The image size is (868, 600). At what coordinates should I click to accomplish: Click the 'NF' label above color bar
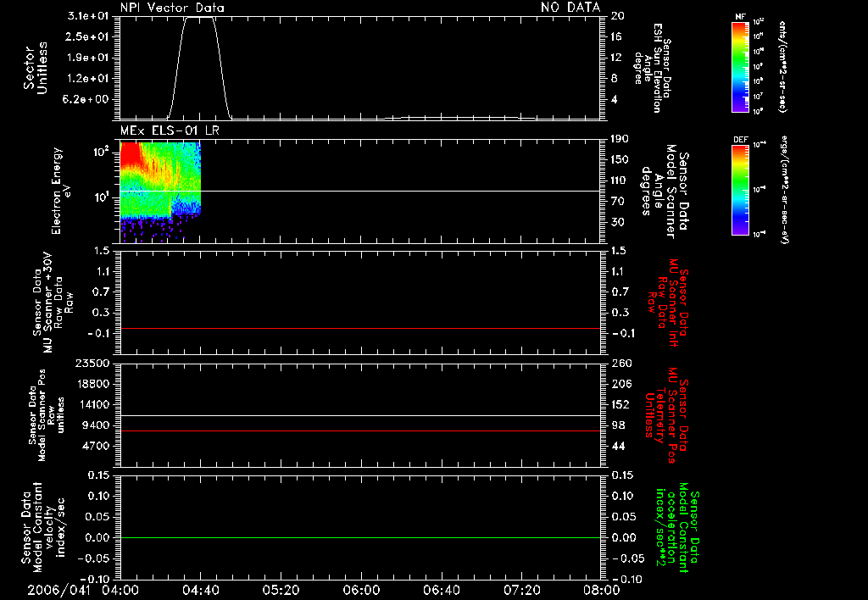coord(740,17)
